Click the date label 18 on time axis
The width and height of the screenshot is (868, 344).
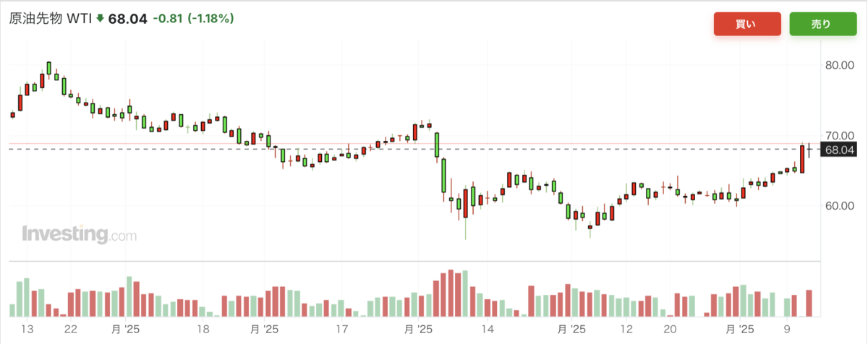tap(203, 328)
